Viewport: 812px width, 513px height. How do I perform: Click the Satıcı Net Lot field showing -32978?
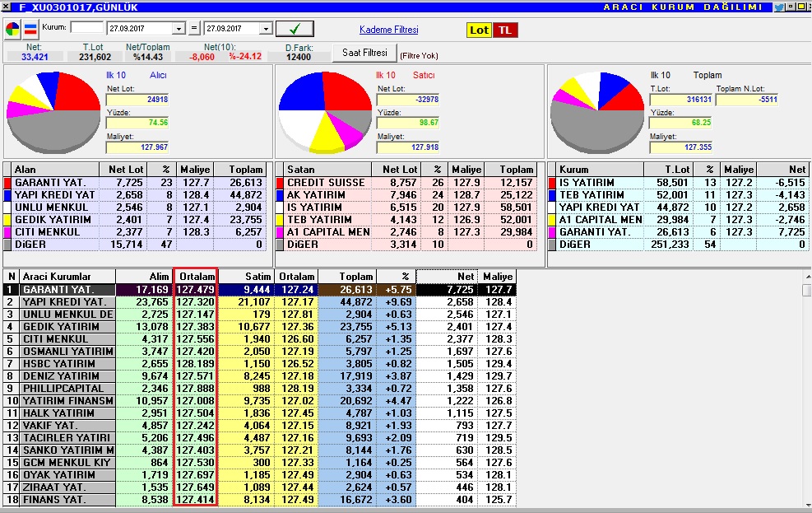pos(408,100)
